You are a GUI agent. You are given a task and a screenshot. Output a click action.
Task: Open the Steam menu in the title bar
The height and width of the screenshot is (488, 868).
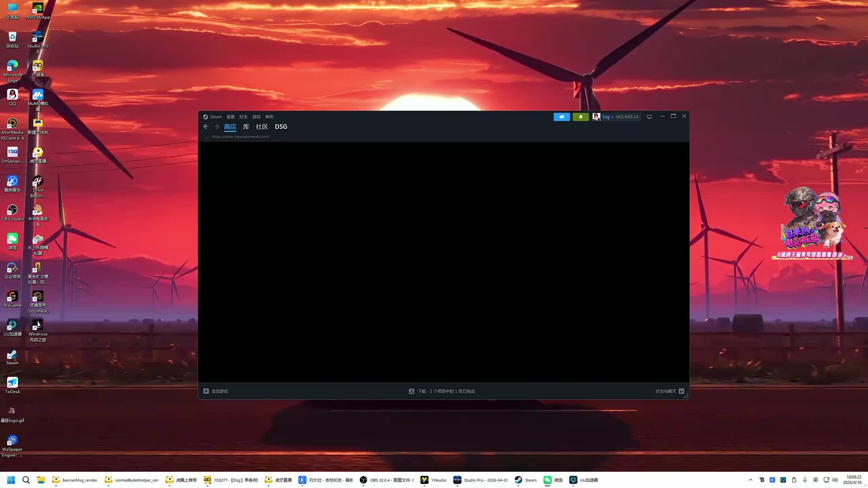(215, 117)
